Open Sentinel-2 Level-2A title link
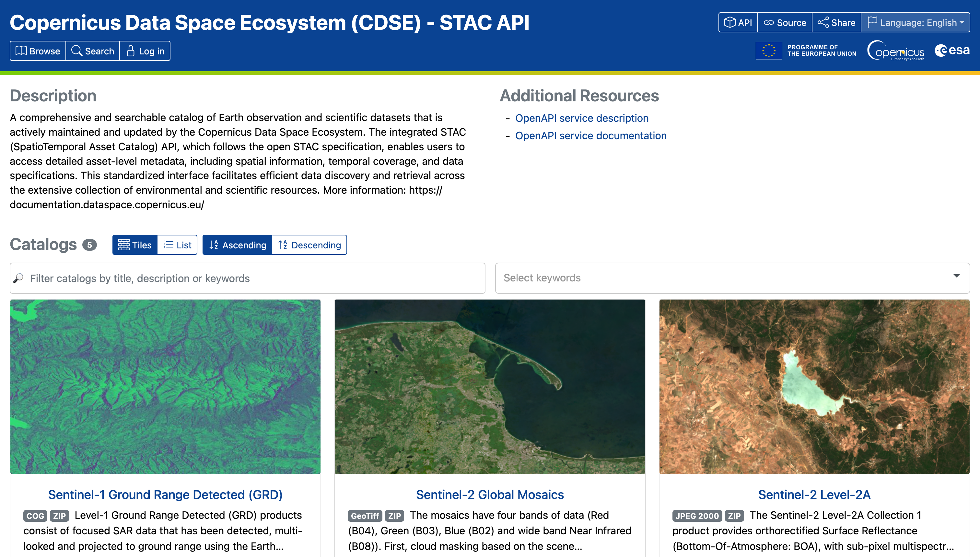This screenshot has width=980, height=557. tap(815, 494)
